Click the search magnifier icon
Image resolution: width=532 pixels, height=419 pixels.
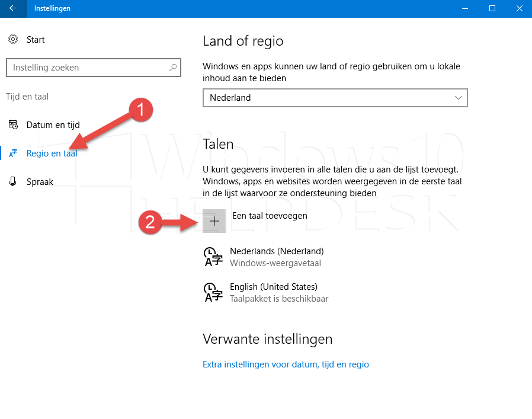173,67
